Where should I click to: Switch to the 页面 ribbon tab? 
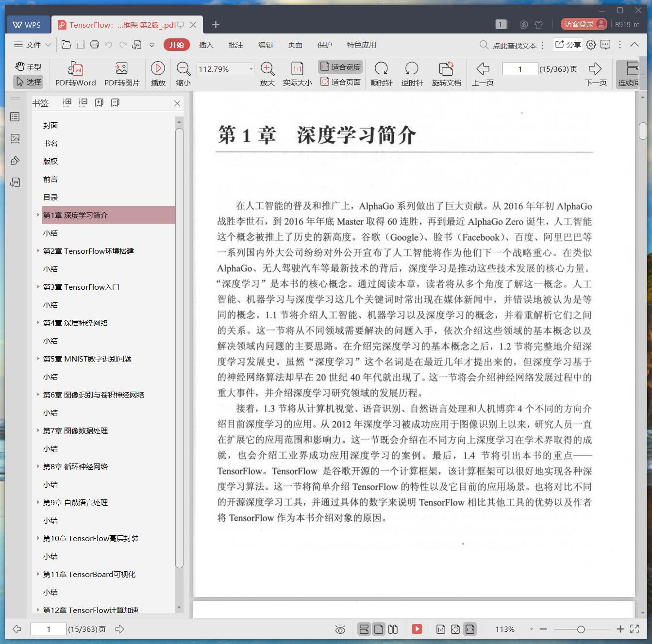(295, 45)
